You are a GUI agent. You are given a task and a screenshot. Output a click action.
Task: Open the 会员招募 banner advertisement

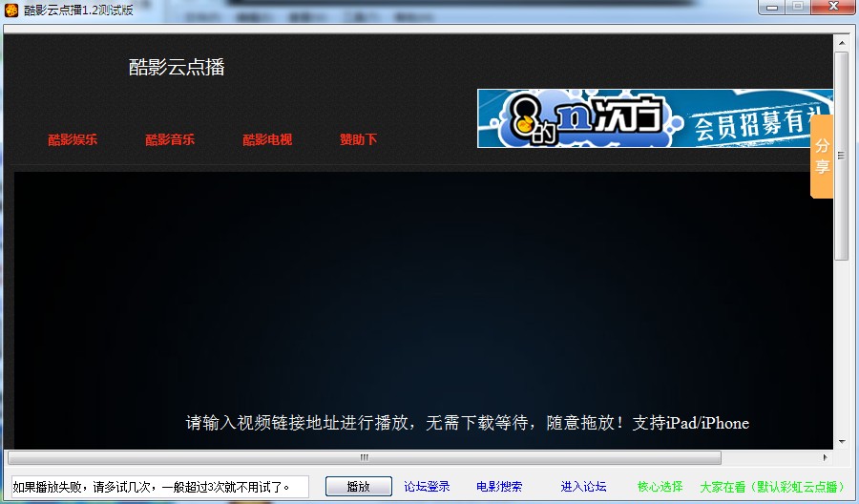[x=655, y=118]
